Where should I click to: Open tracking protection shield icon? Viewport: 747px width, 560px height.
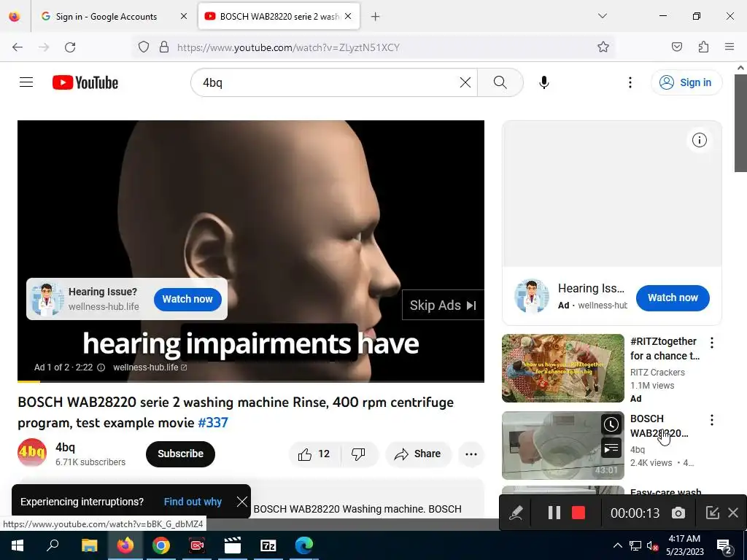[144, 47]
